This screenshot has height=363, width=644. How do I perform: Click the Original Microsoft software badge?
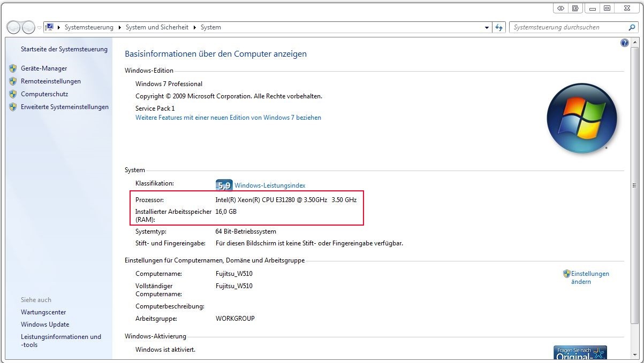(580, 352)
